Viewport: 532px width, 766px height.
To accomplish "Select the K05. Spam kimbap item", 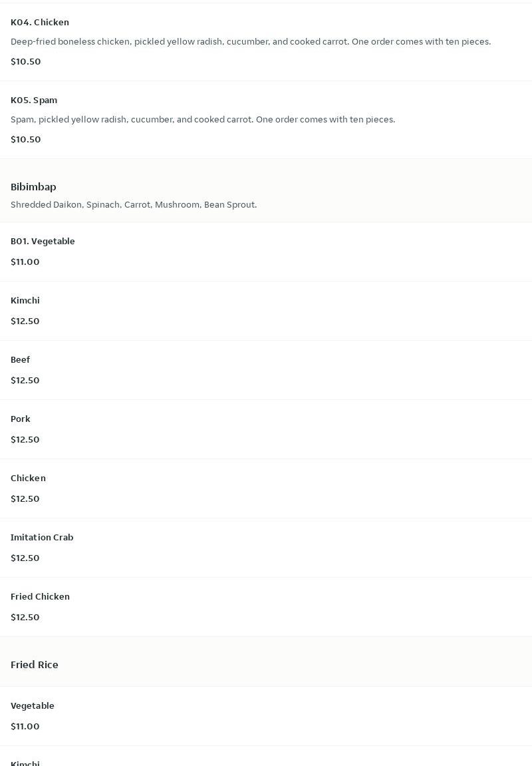I will pos(34,100).
